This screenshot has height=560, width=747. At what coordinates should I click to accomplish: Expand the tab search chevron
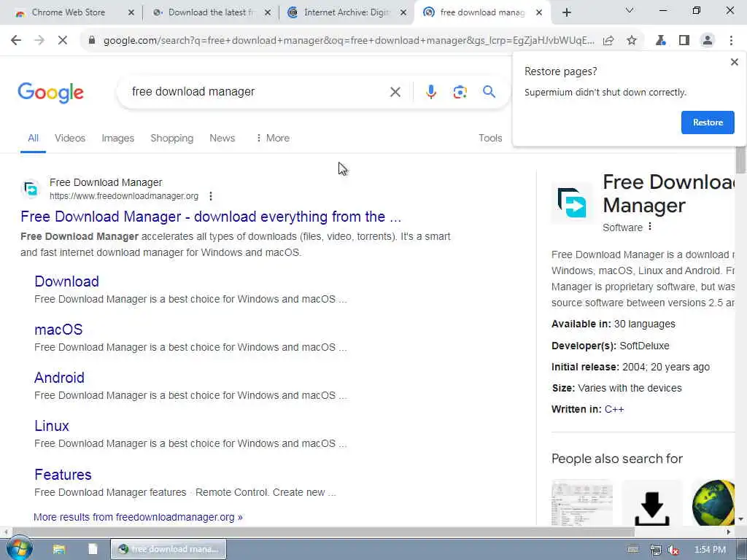[630, 10]
